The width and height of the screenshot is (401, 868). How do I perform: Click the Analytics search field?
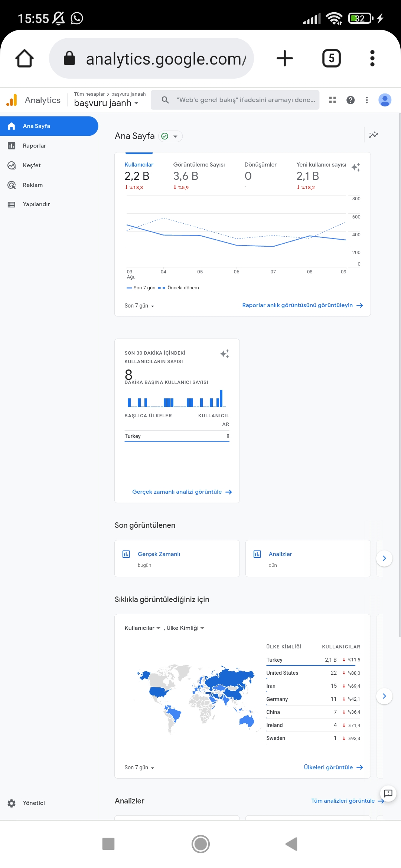click(x=235, y=100)
